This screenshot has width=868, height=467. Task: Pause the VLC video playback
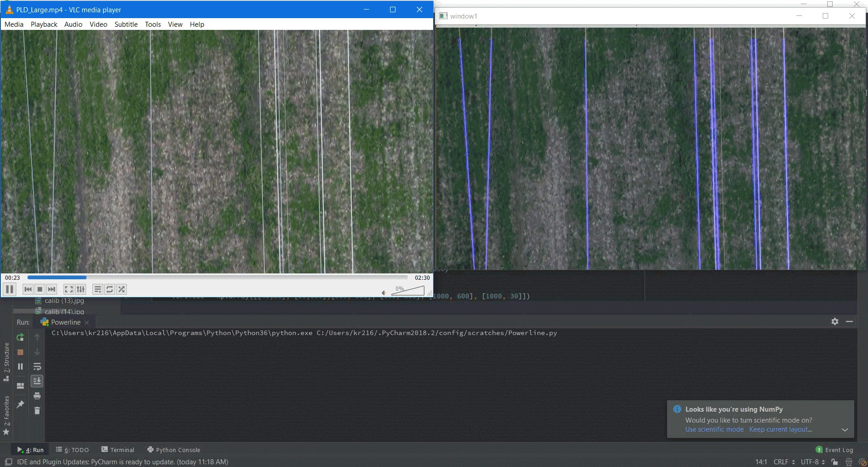point(10,289)
